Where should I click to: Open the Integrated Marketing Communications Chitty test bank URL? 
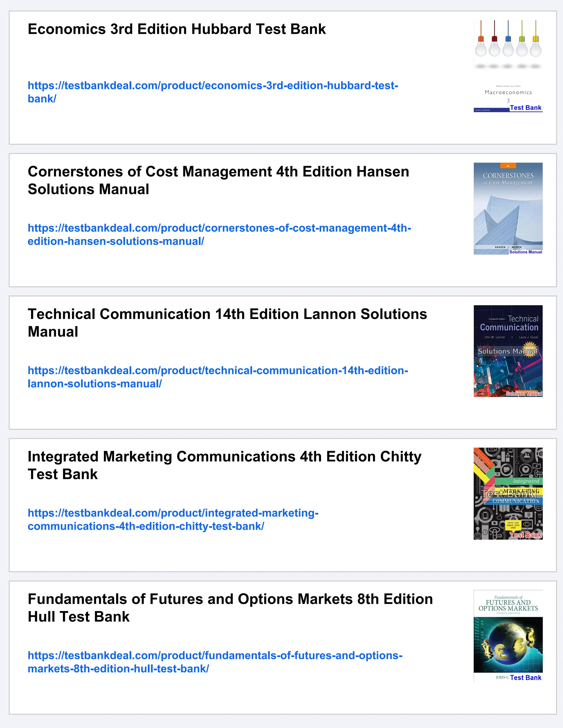pyautogui.click(x=173, y=519)
